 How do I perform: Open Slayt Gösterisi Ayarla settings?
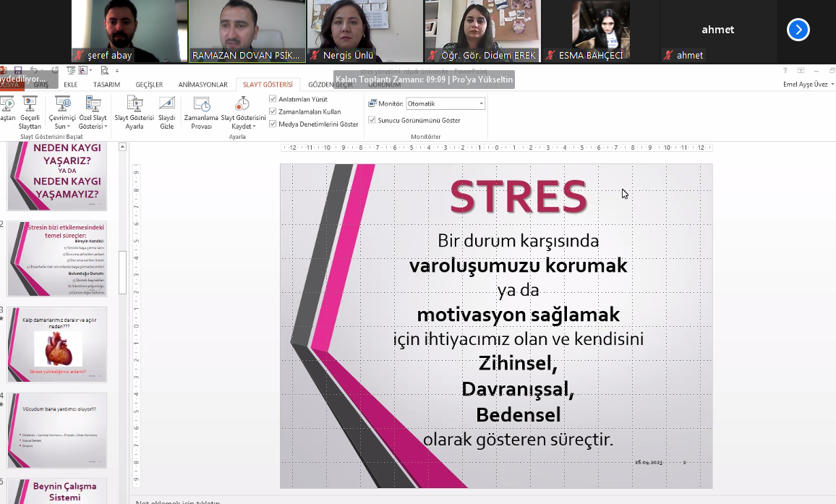[135, 113]
